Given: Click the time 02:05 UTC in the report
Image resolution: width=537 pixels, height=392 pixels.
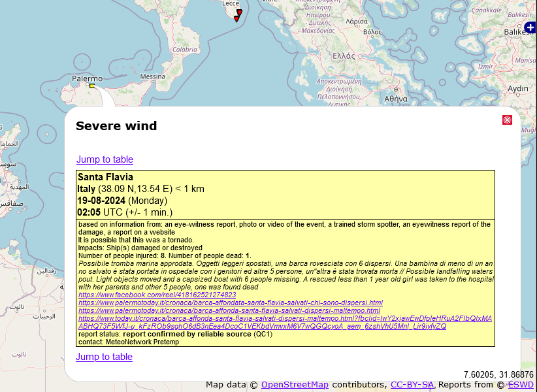Looking at the screenshot, I should 100,212.
